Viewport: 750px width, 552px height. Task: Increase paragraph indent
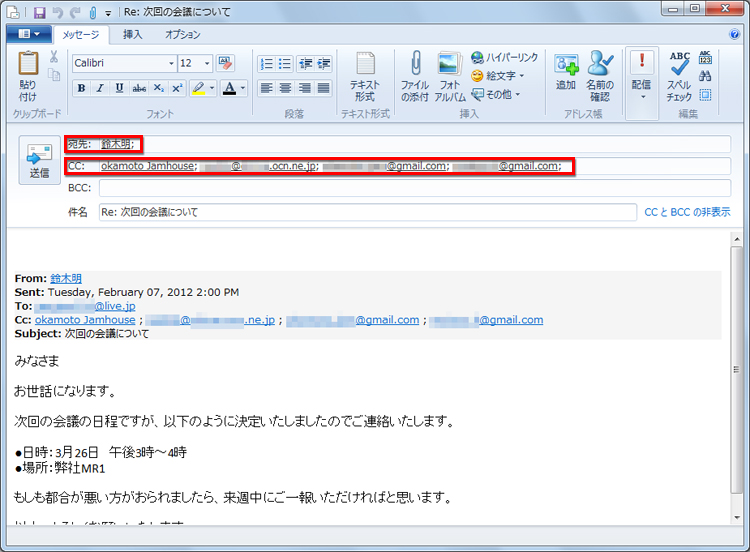pos(323,64)
